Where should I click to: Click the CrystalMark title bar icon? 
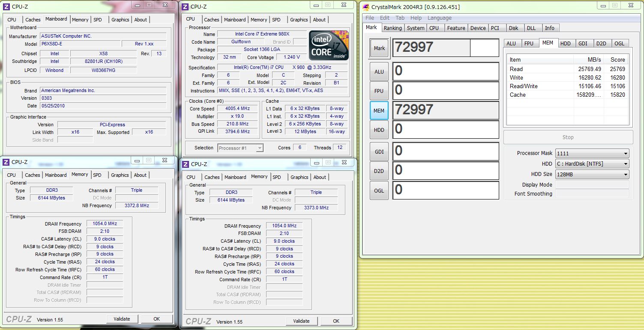click(366, 6)
